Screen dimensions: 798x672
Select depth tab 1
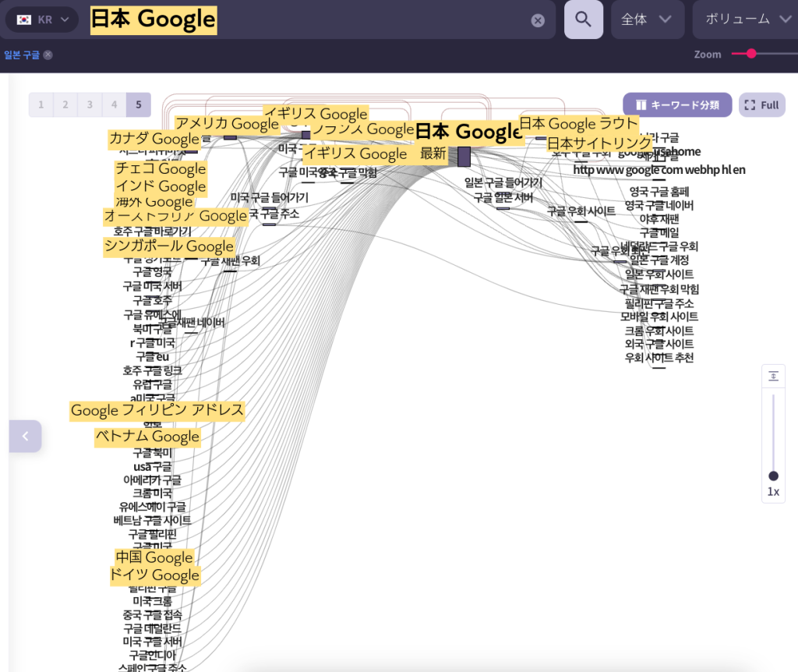click(41, 105)
